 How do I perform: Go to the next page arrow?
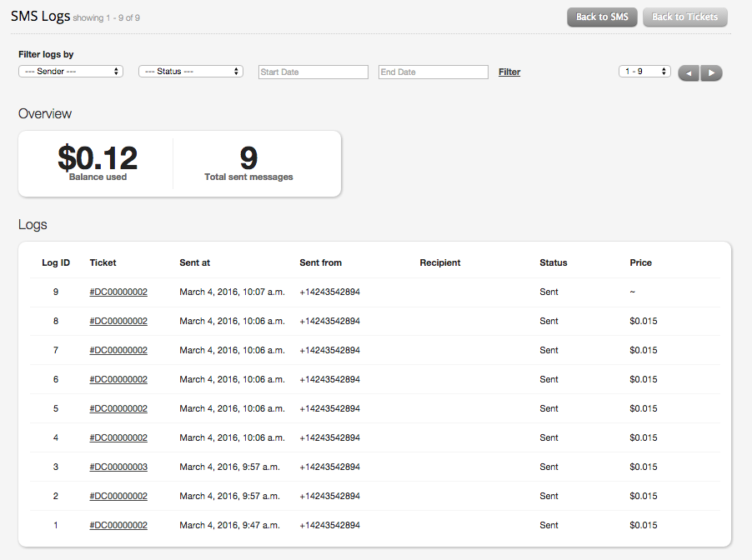[710, 73]
